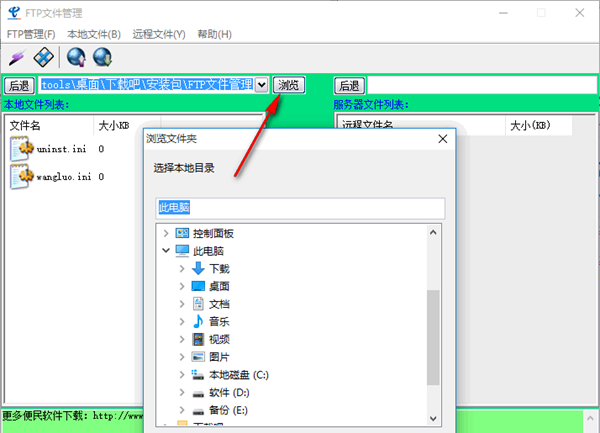Expand the 桌面 folder node
Screen dimensions: 600x433
tap(182, 286)
